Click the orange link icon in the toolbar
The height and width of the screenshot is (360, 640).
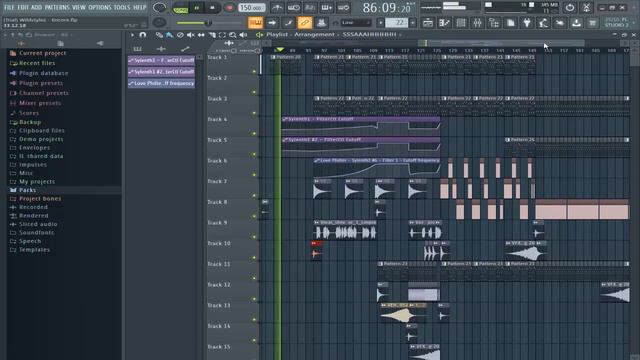tap(304, 23)
